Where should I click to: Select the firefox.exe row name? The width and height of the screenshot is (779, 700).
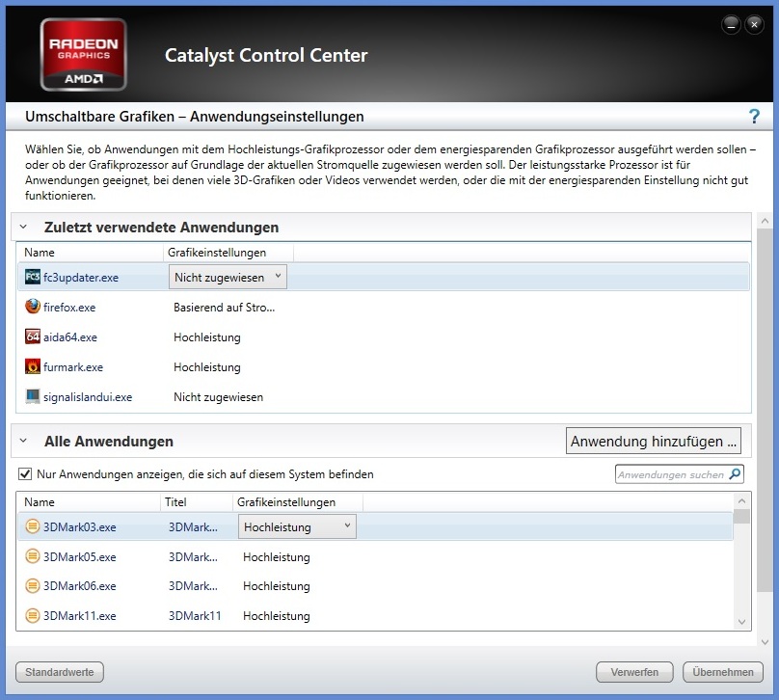69,308
